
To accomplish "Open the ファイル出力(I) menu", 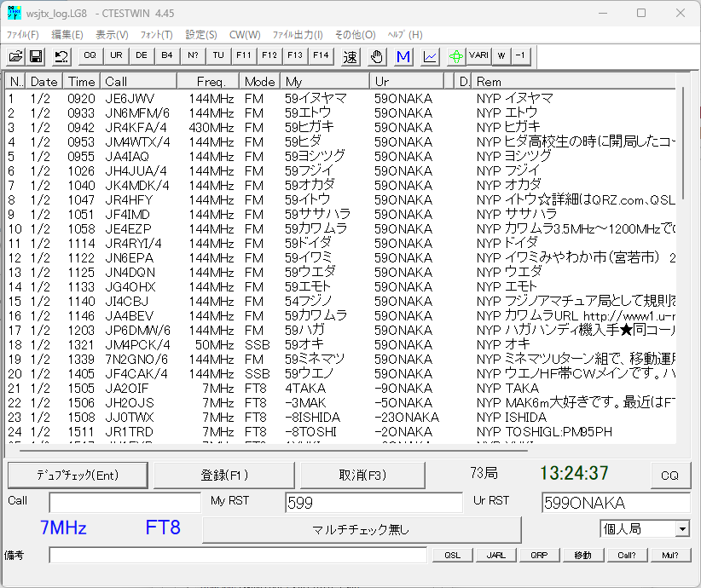I will pos(298,35).
